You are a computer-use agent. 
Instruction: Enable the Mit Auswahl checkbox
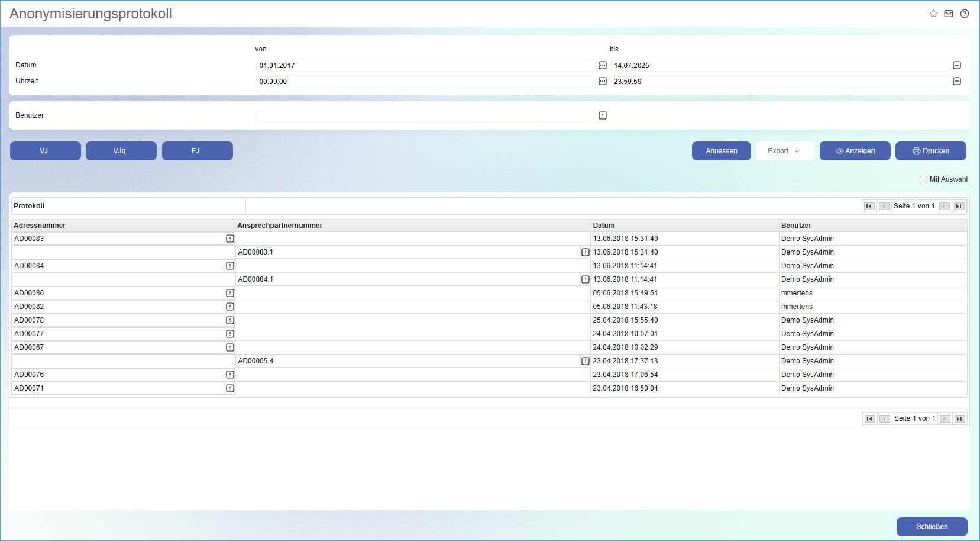click(923, 179)
